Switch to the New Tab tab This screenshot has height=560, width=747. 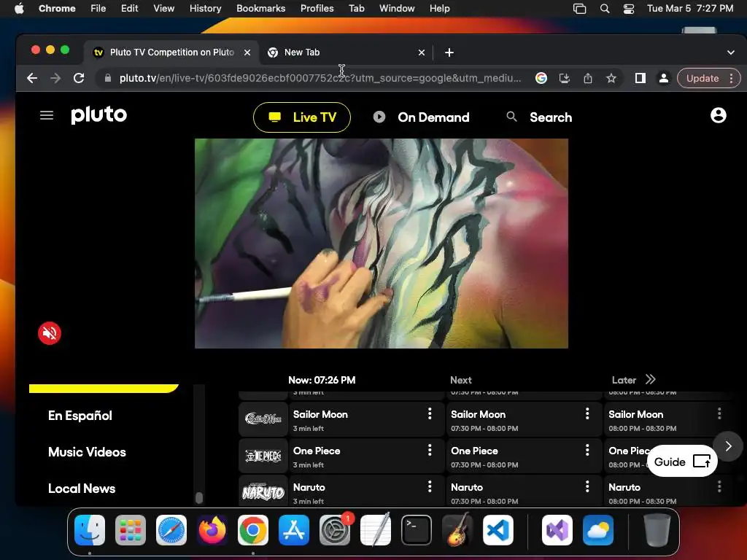coord(347,52)
